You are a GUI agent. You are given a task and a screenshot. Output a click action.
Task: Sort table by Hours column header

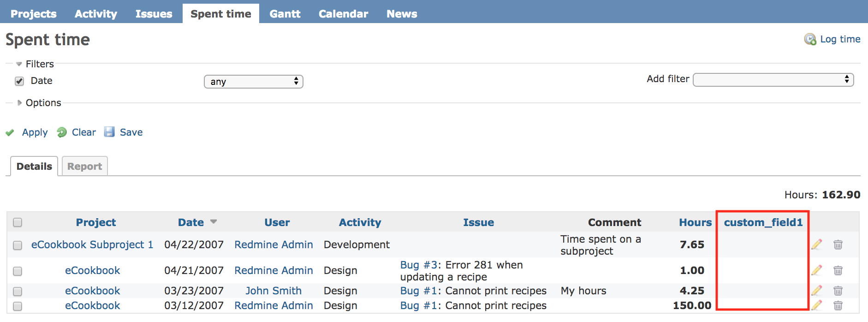click(x=695, y=222)
